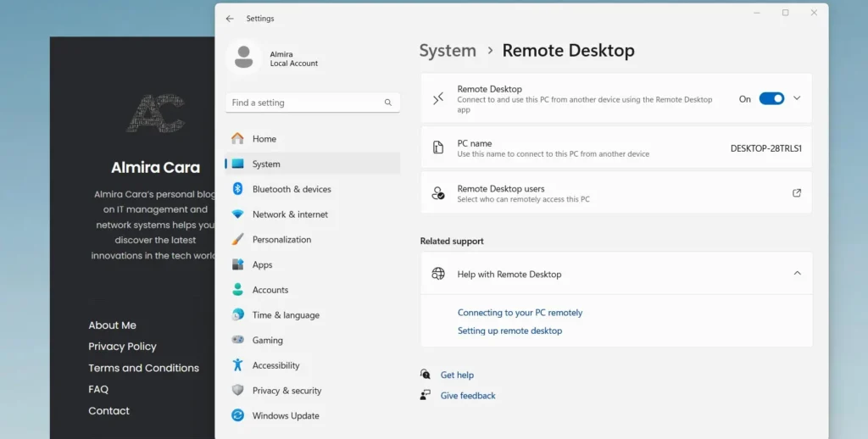The image size is (868, 439).
Task: Click the Give feedback icon
Action: tap(426, 395)
